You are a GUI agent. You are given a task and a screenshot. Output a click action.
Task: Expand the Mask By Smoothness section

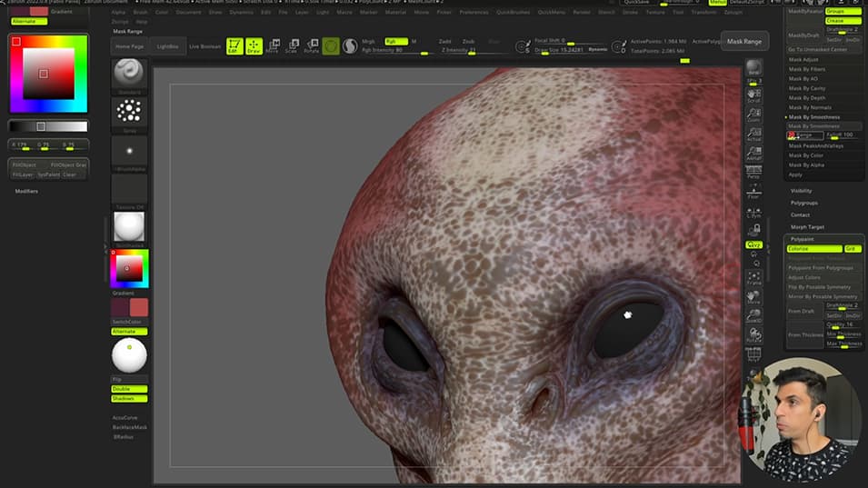(x=813, y=117)
